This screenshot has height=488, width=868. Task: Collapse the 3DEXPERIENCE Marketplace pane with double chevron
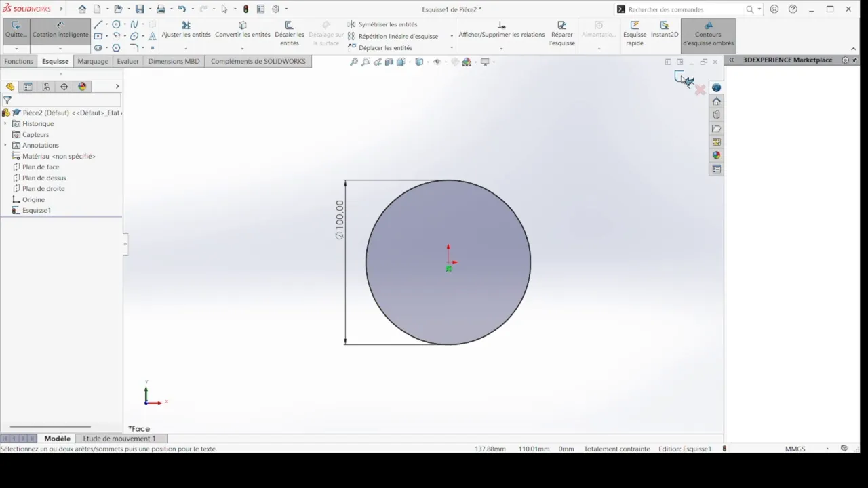(x=731, y=60)
